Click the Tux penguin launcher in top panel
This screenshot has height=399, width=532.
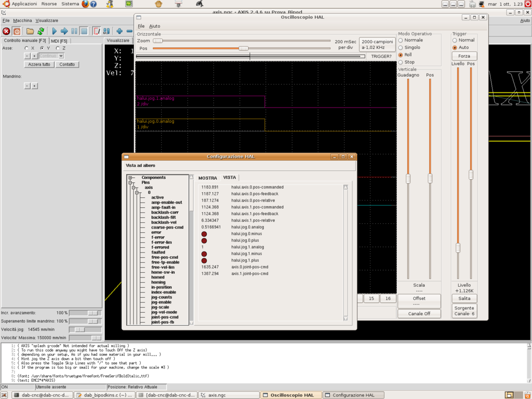(x=110, y=4)
